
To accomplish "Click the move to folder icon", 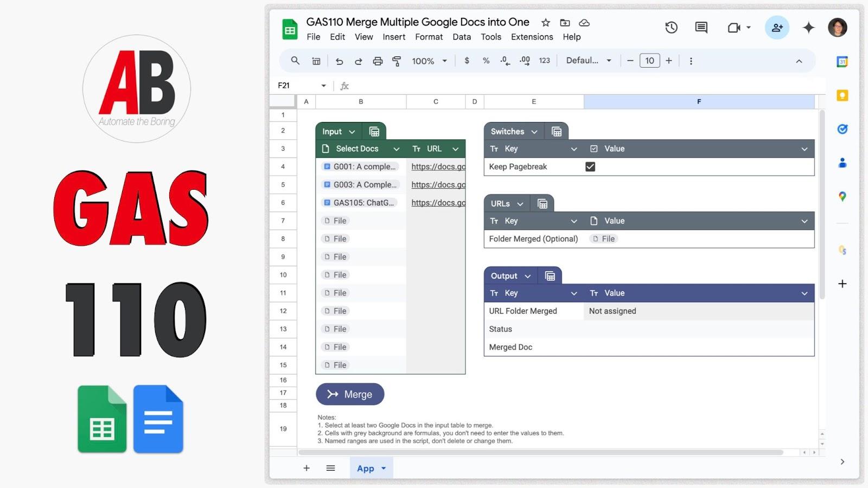I will tap(565, 23).
